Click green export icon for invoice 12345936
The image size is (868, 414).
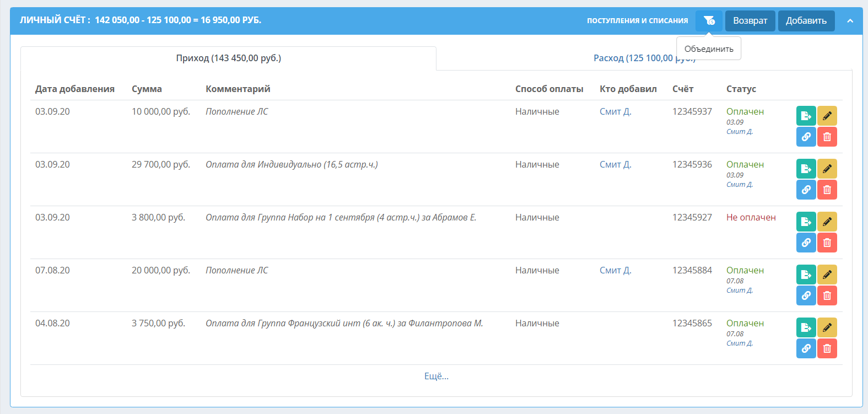(806, 169)
